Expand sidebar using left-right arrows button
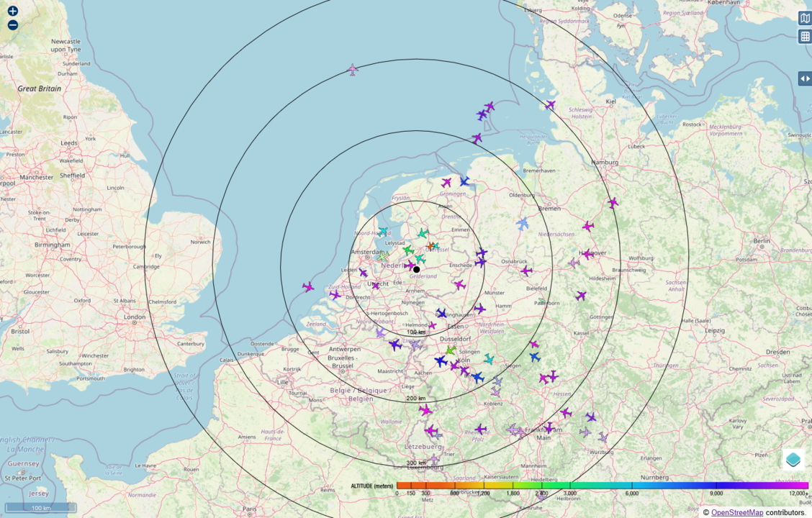The width and height of the screenshot is (812, 518). pos(805,78)
